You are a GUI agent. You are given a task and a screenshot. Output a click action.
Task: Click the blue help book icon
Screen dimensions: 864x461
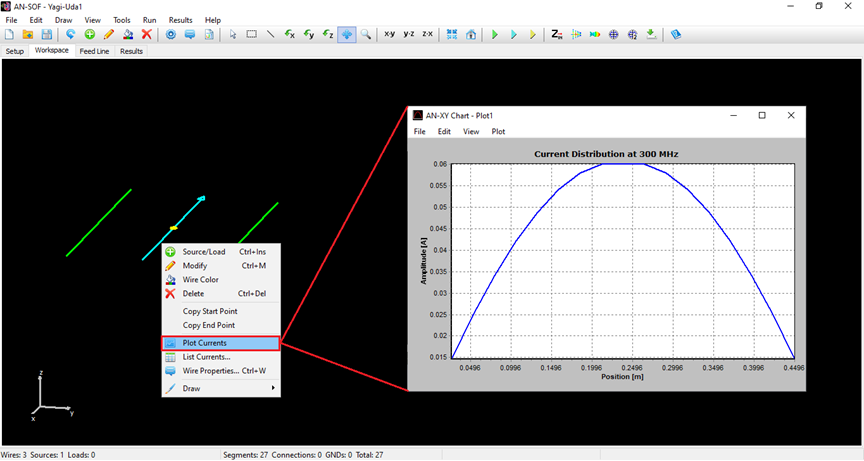(676, 34)
